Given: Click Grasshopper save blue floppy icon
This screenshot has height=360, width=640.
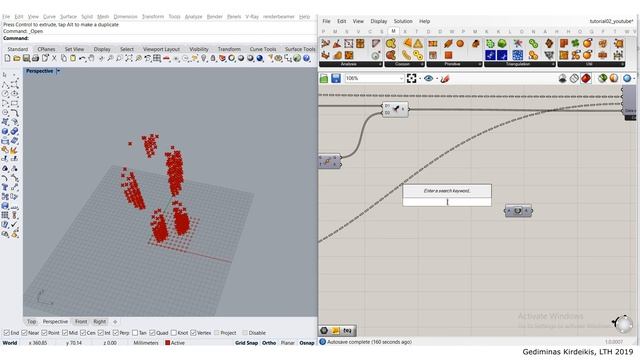Looking at the screenshot, I should [336, 78].
